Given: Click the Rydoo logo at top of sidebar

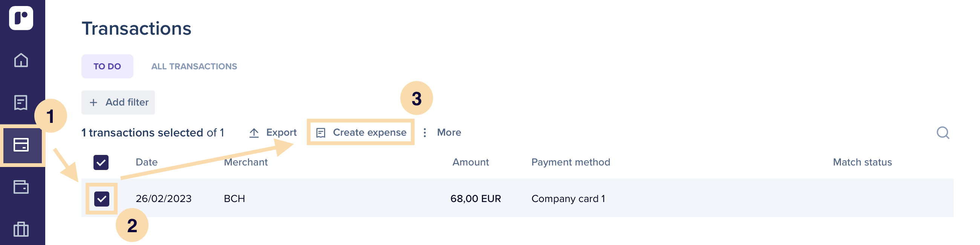Looking at the screenshot, I should click(x=21, y=18).
